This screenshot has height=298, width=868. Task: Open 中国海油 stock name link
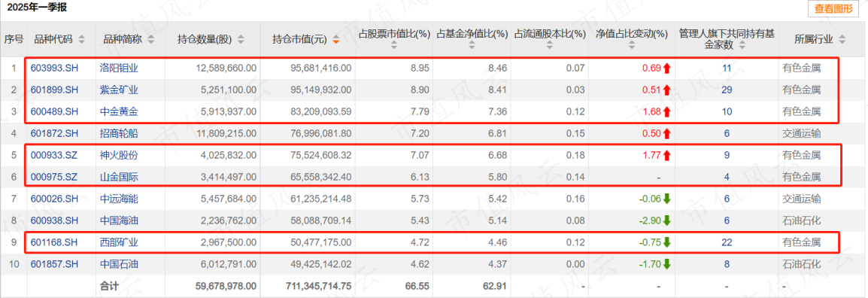118,220
